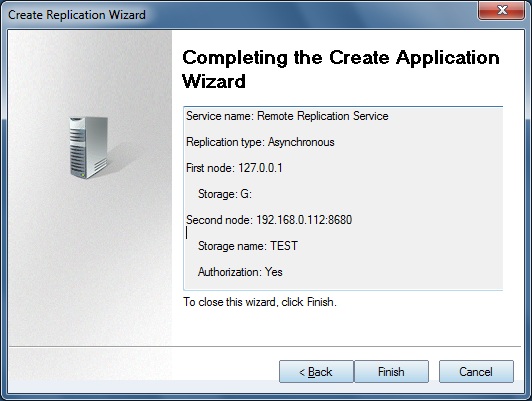Cancel the replication wizard

coord(476,371)
